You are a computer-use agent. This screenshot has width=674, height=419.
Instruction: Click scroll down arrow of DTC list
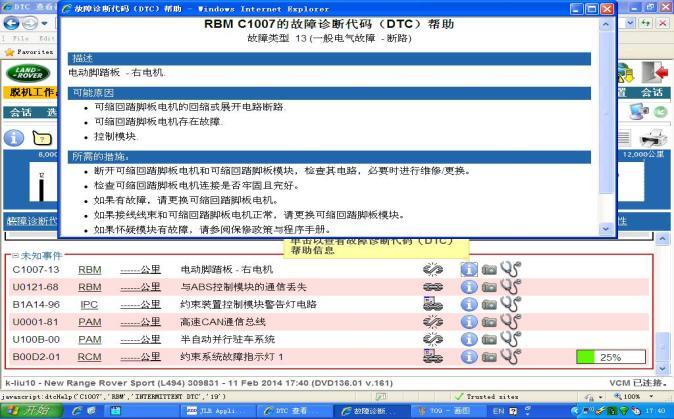click(663, 368)
